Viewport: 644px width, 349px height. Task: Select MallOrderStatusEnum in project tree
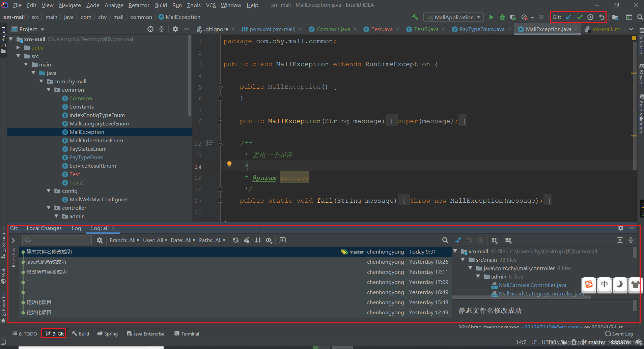point(96,140)
